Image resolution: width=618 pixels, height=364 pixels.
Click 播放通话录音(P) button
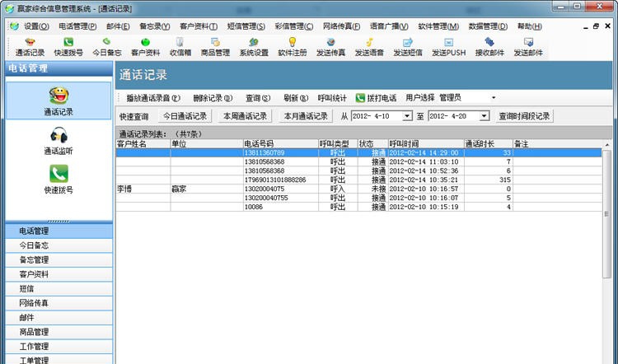tap(153, 98)
